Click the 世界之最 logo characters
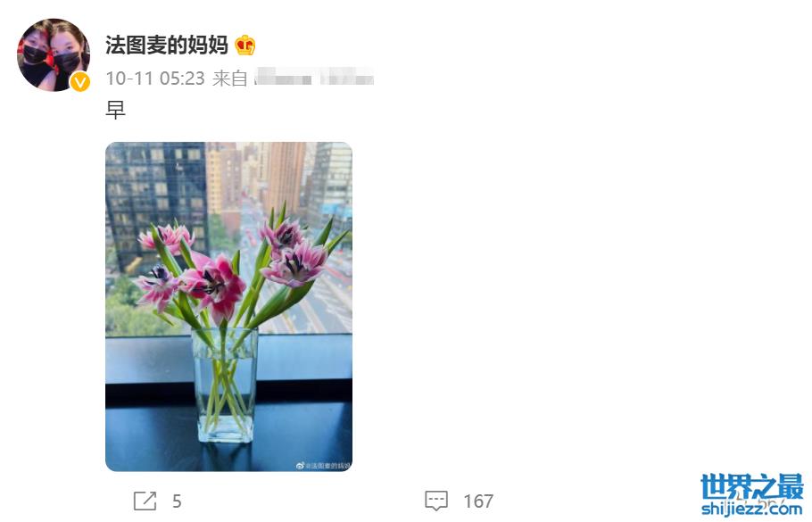812x522 pixels. (752, 487)
